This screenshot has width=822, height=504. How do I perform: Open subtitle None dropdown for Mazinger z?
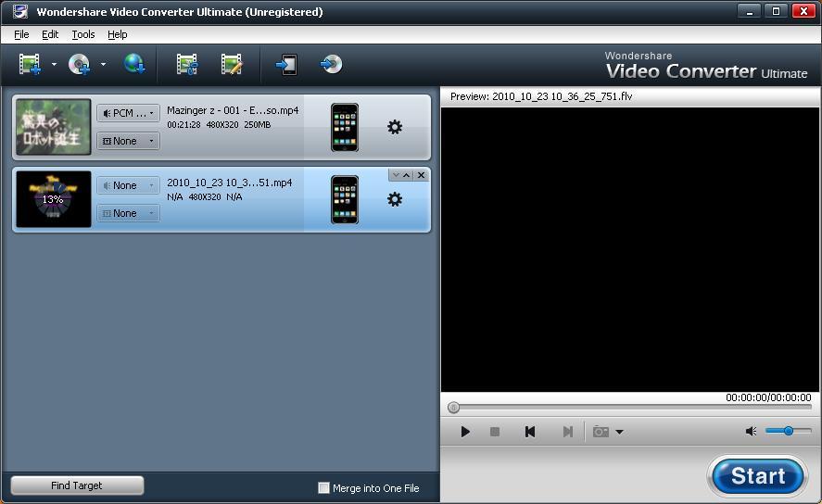click(128, 141)
